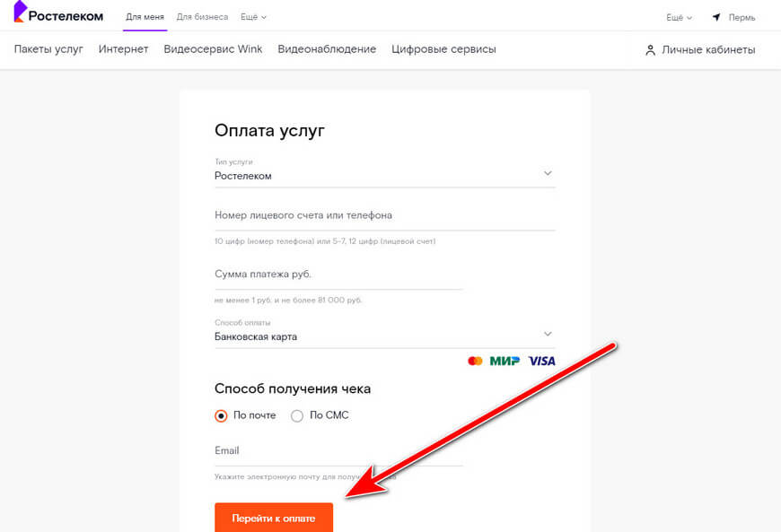The image size is (781, 532).
Task: Open the top-right Еще dropdown
Action: click(680, 17)
